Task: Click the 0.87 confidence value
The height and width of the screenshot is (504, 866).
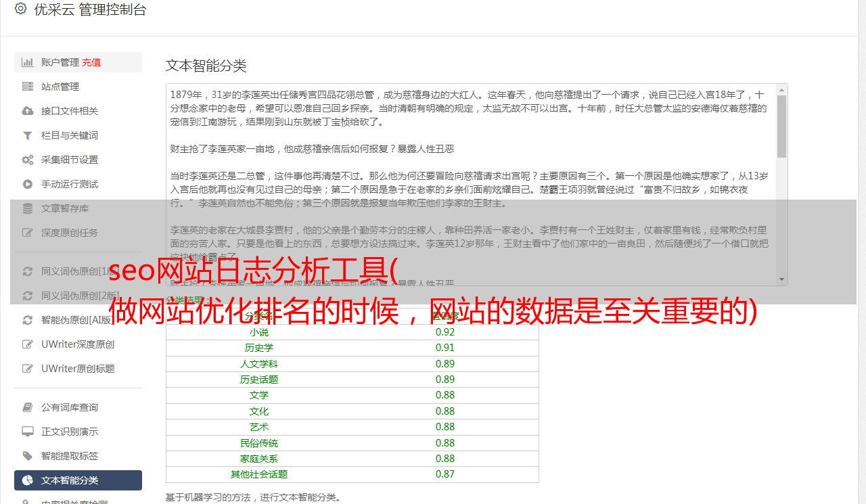Action: click(x=445, y=474)
